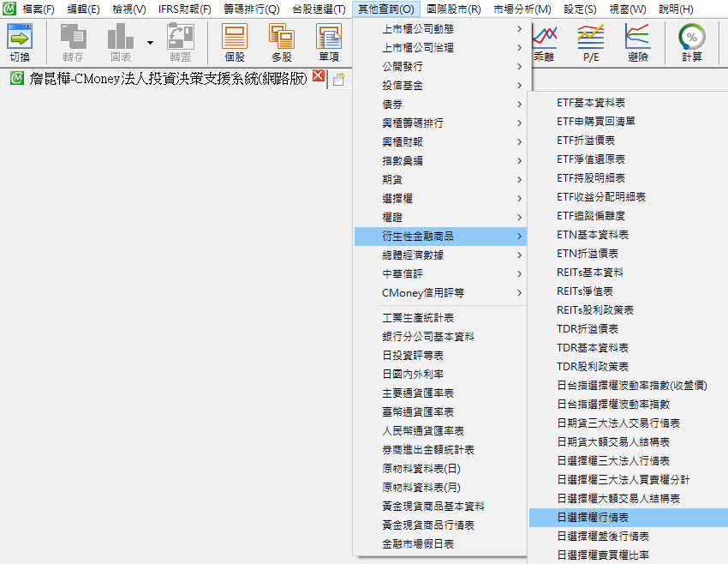Click the 單項 toolbar icon
The height and width of the screenshot is (564, 728).
(x=328, y=42)
